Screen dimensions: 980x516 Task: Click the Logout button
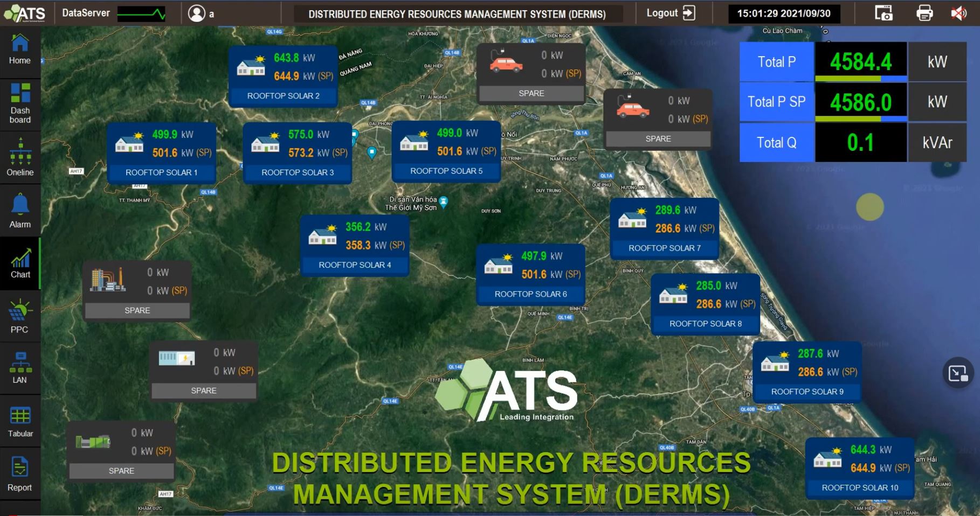[x=671, y=13]
